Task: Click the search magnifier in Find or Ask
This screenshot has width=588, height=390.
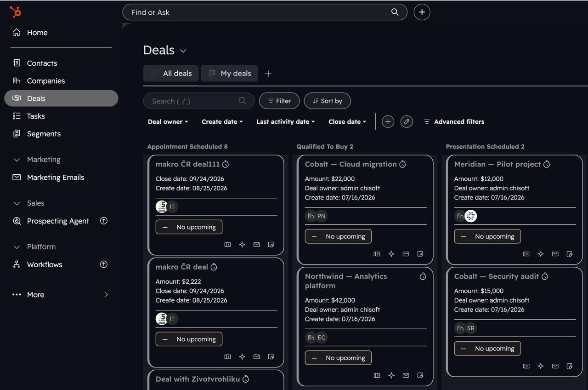Action: point(395,12)
